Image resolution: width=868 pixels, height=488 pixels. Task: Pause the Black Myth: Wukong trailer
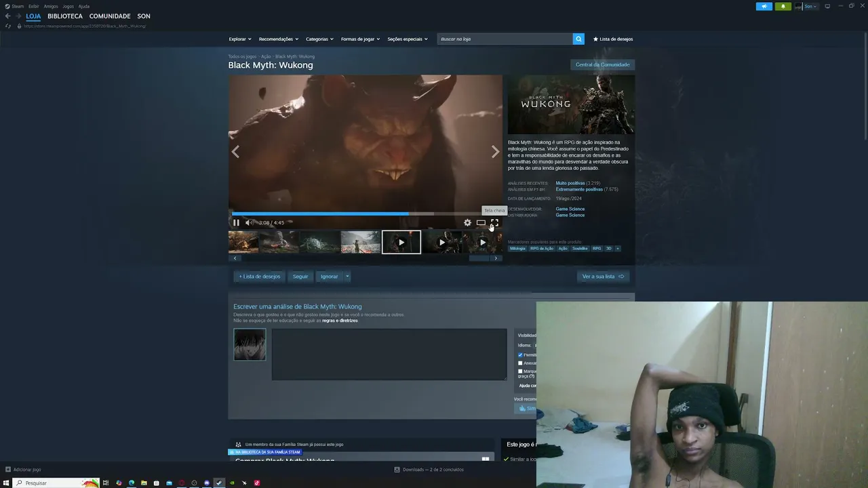coord(236,222)
